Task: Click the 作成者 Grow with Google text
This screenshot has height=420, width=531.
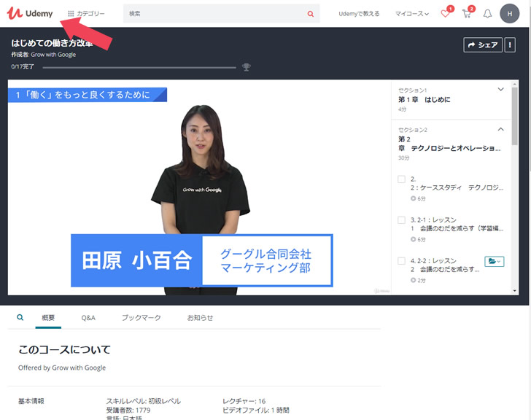Action: point(43,55)
